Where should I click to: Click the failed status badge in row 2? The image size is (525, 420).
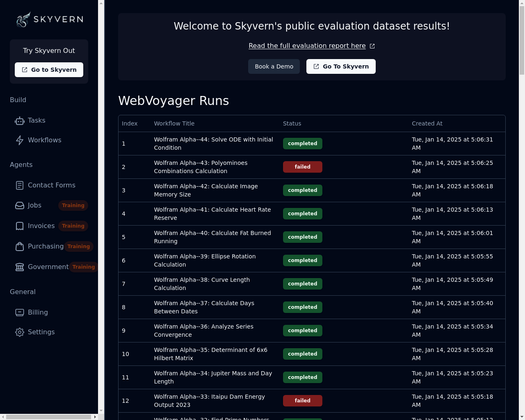303,167
